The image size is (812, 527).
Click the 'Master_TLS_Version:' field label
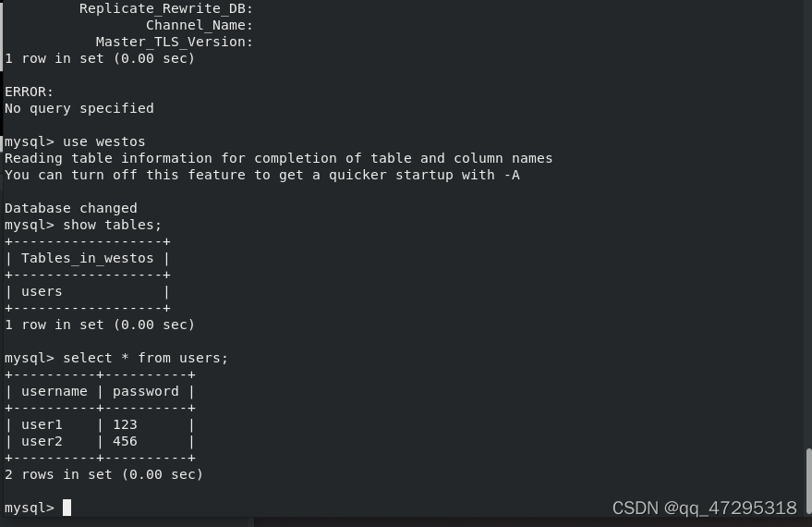[175, 42]
